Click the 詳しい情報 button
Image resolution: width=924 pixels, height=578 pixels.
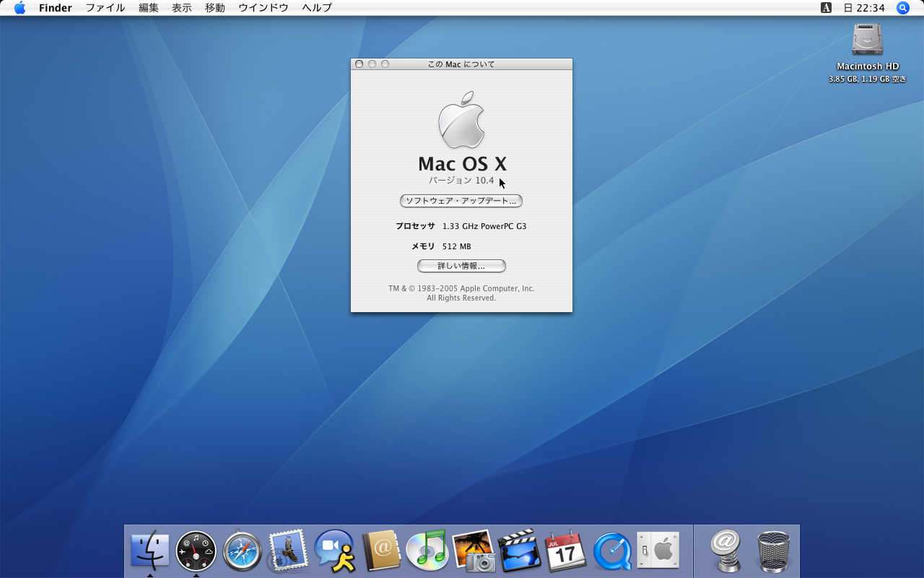[461, 266]
